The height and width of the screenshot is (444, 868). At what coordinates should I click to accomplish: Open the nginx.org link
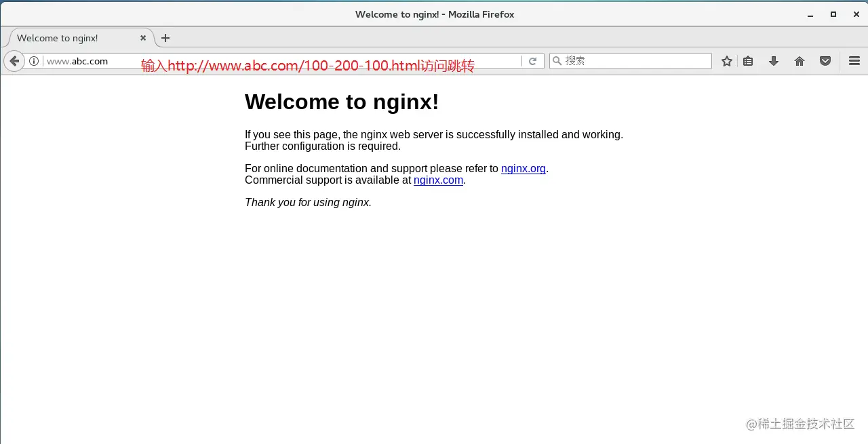524,169
